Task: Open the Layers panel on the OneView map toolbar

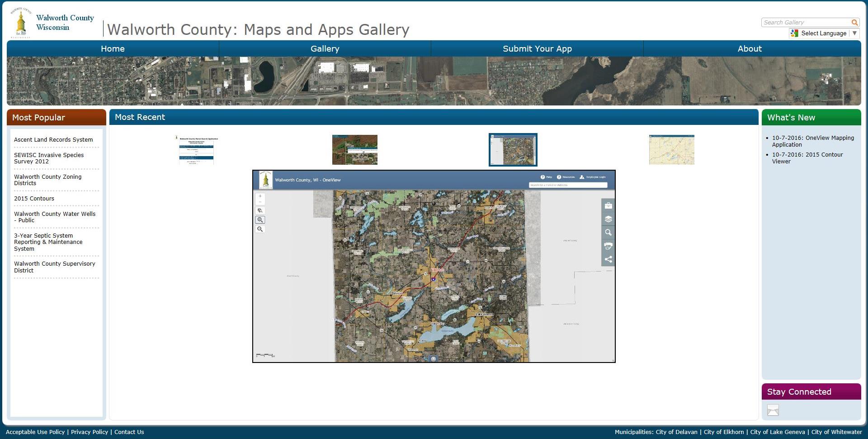Action: [x=608, y=219]
